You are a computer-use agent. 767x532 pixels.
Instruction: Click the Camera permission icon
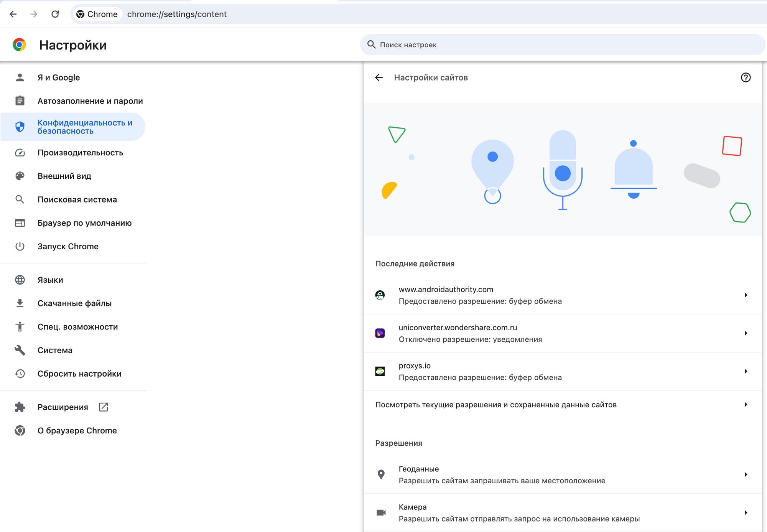point(381,512)
